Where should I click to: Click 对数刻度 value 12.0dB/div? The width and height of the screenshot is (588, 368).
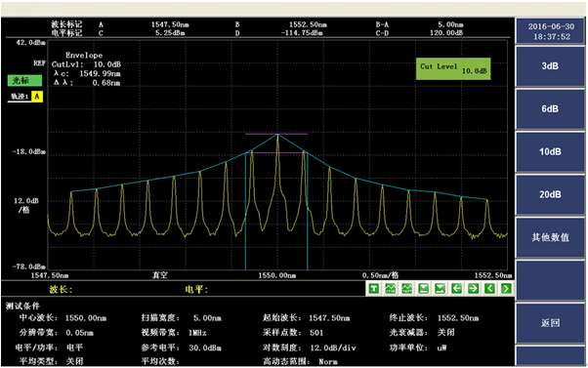333,348
